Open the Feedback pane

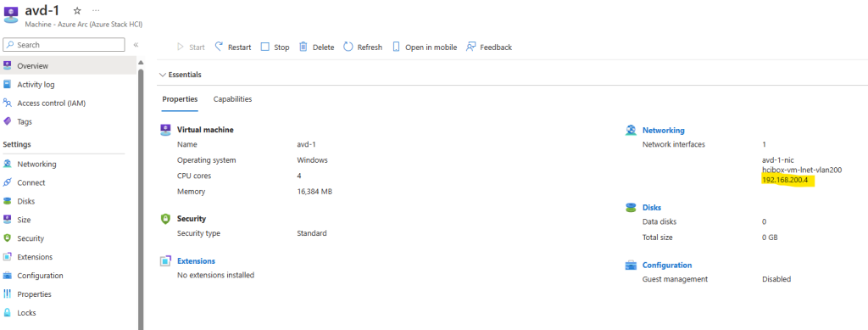489,47
